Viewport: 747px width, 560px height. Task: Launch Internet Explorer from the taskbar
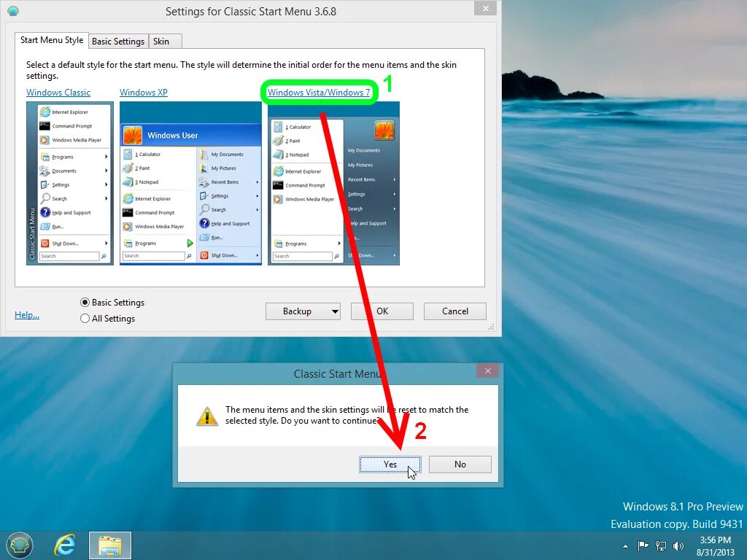(64, 545)
